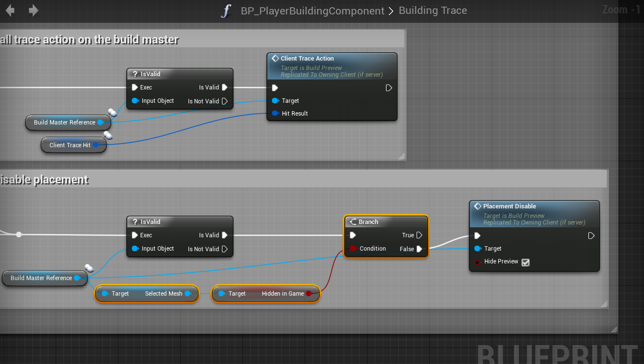Screen dimensions: 644x364
Task: Click the Branch Condition pin
Action: coord(353,248)
